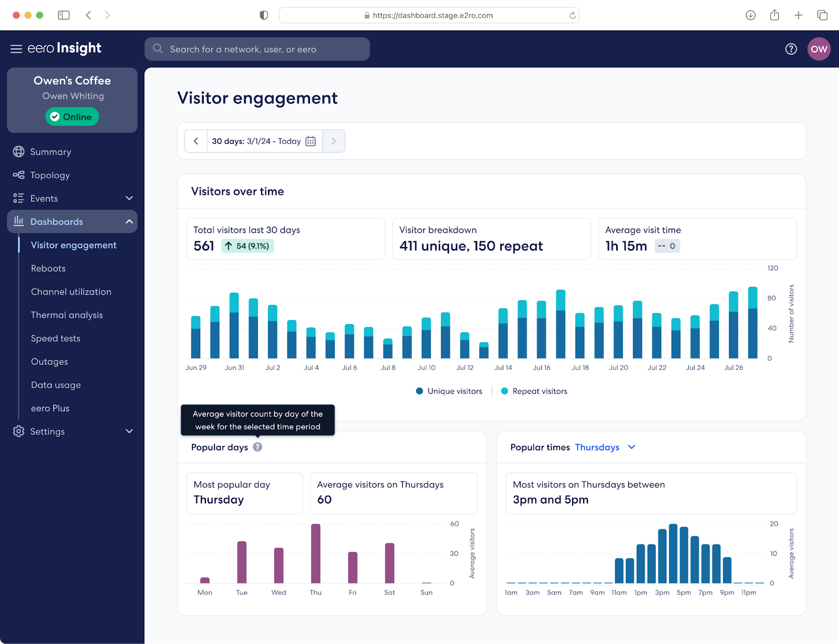Select Thermal analysis dashboard
Image resolution: width=839 pixels, height=644 pixels.
(67, 315)
